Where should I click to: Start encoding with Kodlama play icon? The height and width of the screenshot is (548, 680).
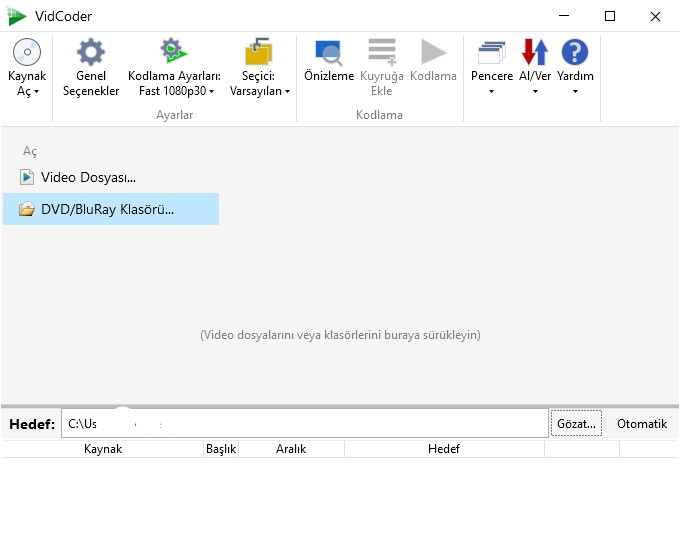pyautogui.click(x=433, y=52)
